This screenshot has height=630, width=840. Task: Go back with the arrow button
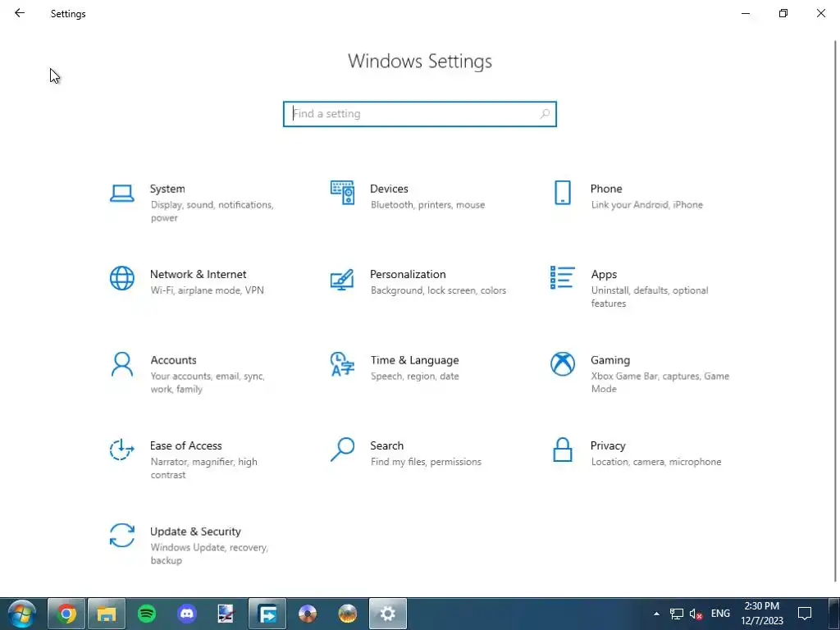pos(20,13)
